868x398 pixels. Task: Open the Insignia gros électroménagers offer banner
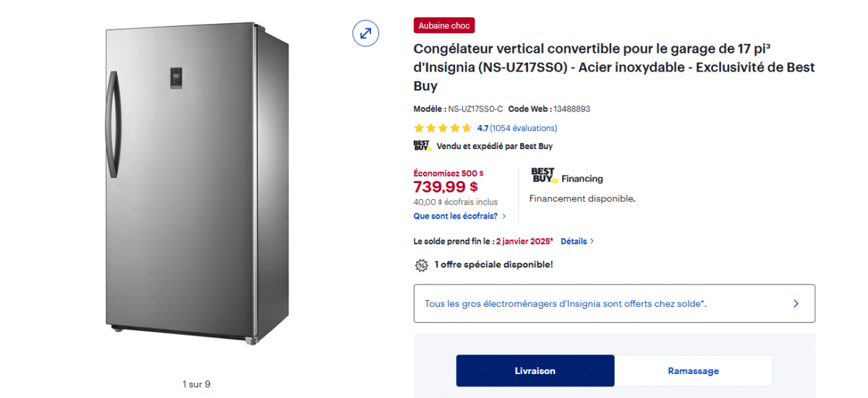(565, 303)
